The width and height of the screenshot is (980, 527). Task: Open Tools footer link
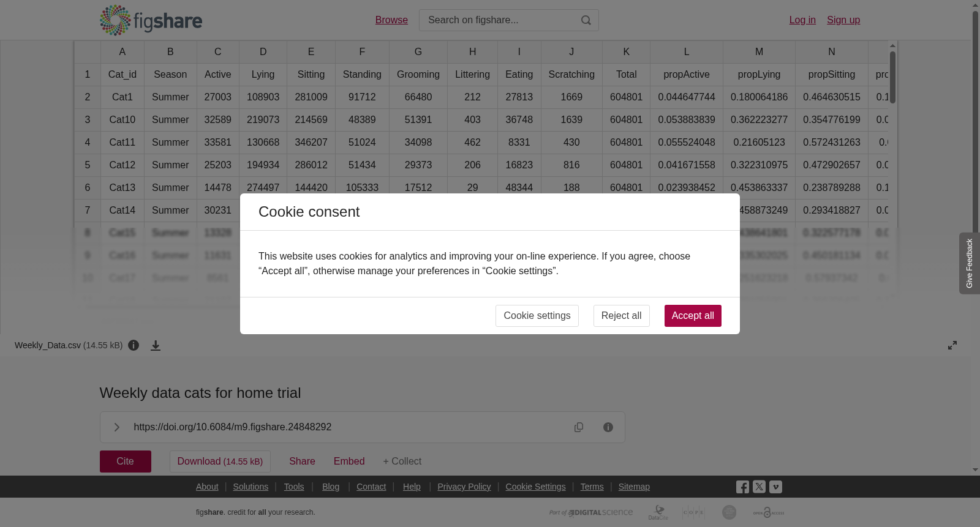pos(294,487)
